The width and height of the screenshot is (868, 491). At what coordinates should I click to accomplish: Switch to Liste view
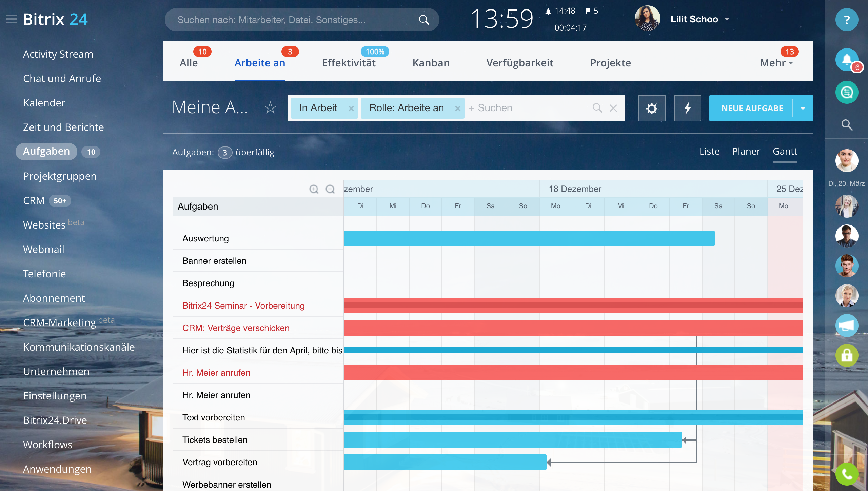tap(709, 151)
